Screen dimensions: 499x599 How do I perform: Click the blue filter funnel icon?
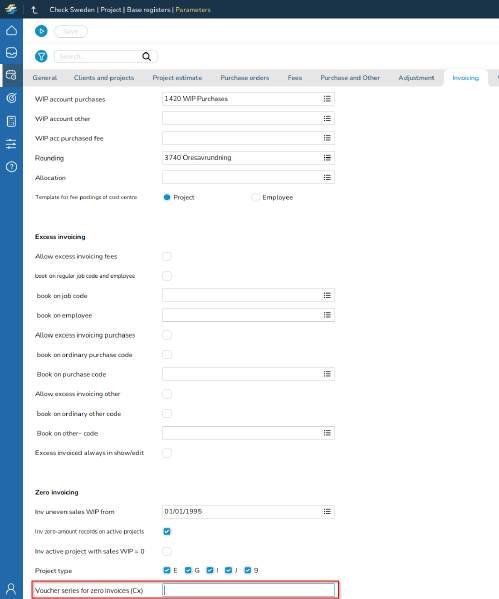pos(41,56)
